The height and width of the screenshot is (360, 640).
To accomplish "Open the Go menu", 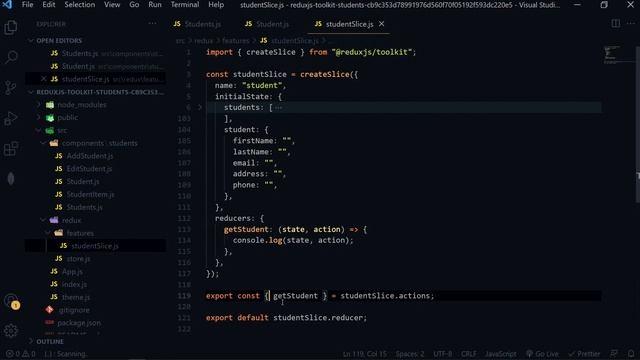I will (134, 5).
